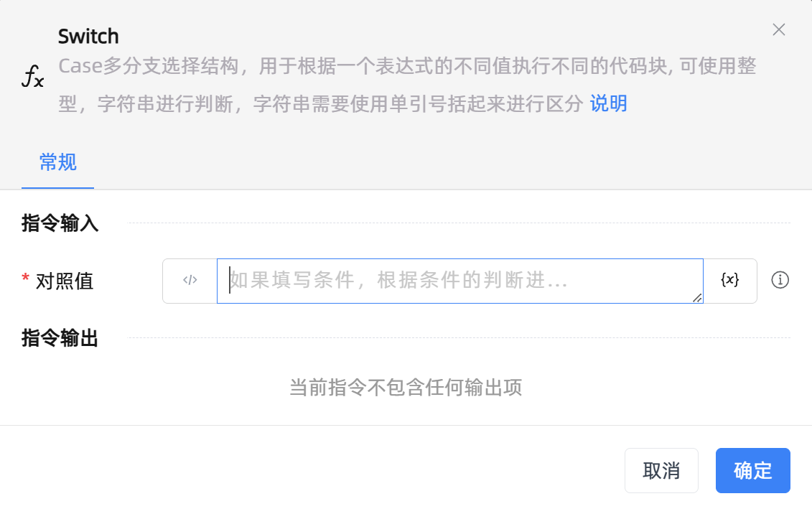812x514 pixels.
Task: Insert a variable using the {x} icon
Action: (x=729, y=281)
